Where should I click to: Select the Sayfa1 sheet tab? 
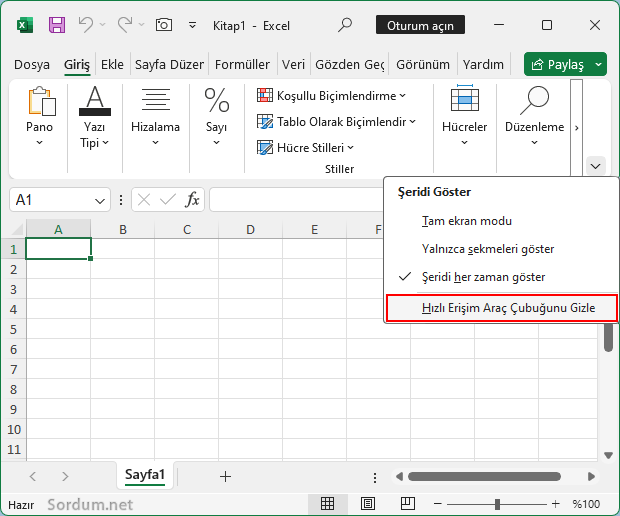145,475
